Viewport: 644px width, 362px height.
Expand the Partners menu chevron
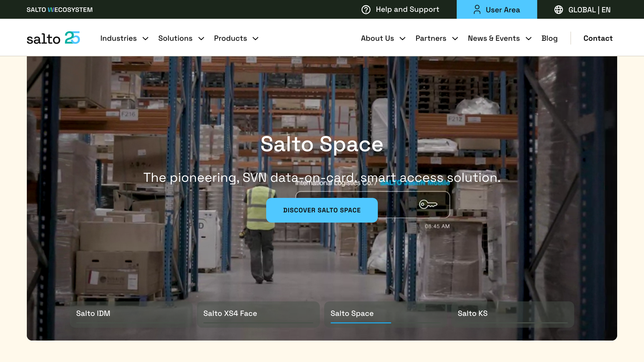(x=455, y=39)
